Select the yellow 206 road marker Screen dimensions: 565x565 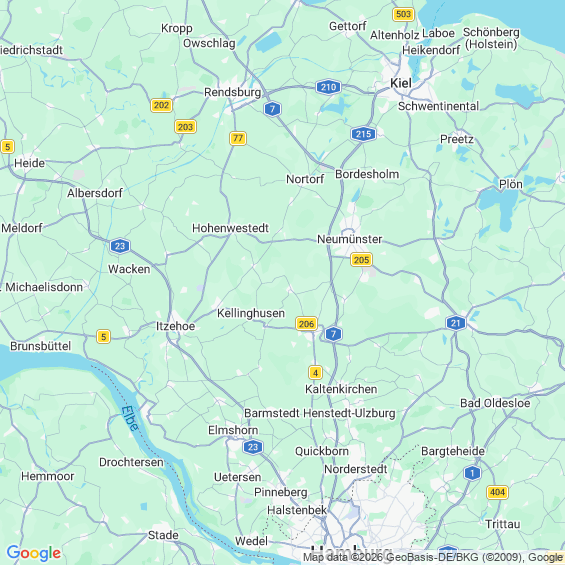[306, 324]
